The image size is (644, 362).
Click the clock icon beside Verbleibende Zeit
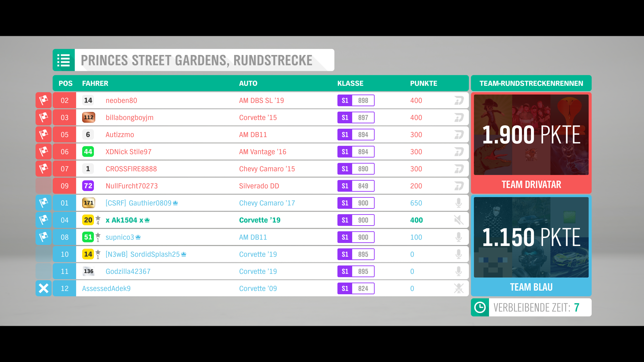click(480, 307)
